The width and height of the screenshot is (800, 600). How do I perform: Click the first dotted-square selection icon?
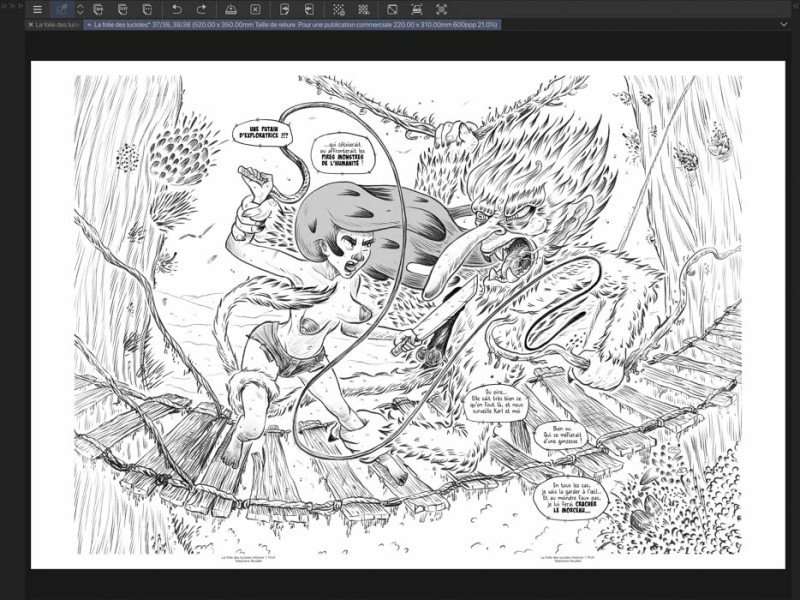[340, 9]
